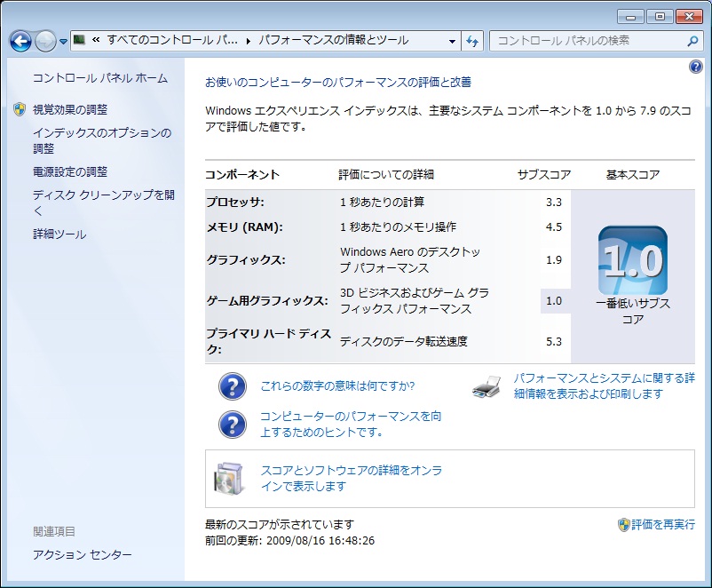The image size is (712, 588).
Task: Expand the address bar history dropdown
Action: [452, 42]
